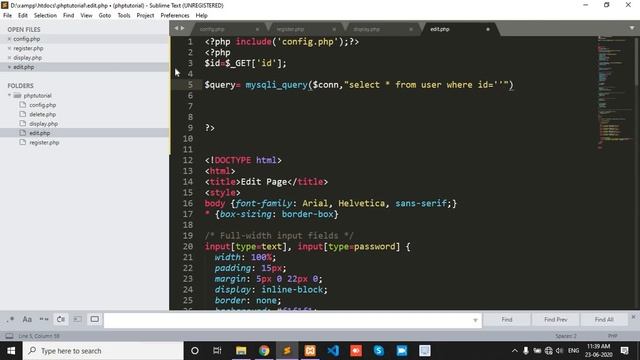Open File Explorer from the taskbar
The height and width of the screenshot is (360, 640).
(241, 351)
